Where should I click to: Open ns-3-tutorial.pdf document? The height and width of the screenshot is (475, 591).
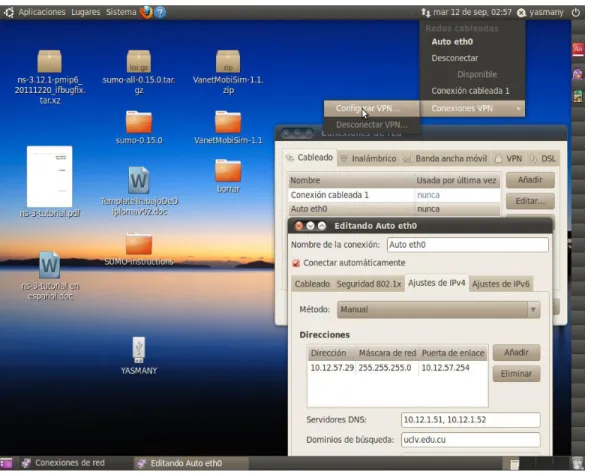tap(49, 176)
